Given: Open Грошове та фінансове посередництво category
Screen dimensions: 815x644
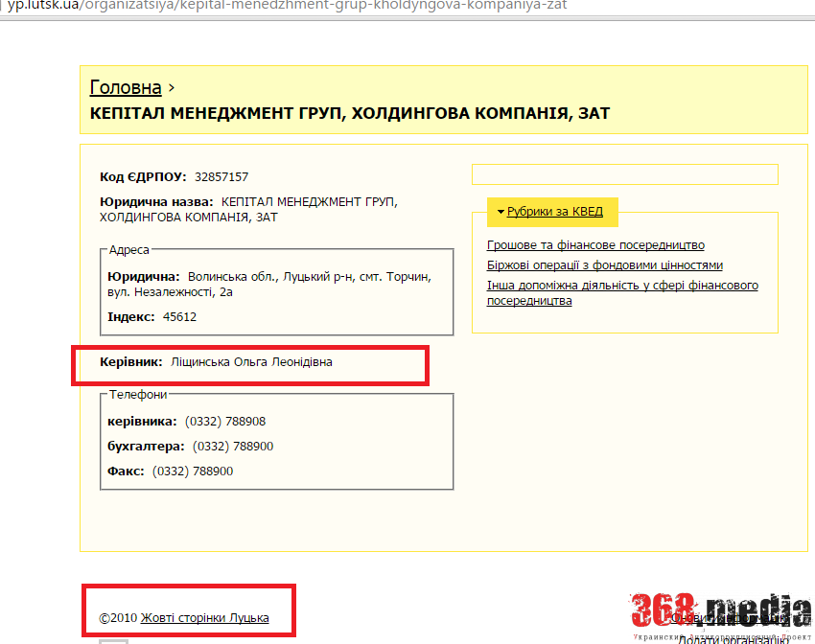Looking at the screenshot, I should coord(595,245).
